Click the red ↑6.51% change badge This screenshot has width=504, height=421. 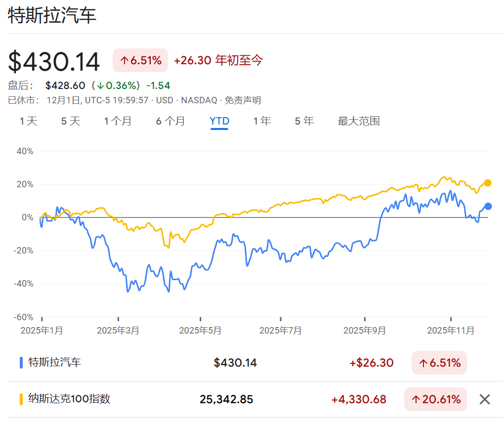pyautogui.click(x=140, y=60)
